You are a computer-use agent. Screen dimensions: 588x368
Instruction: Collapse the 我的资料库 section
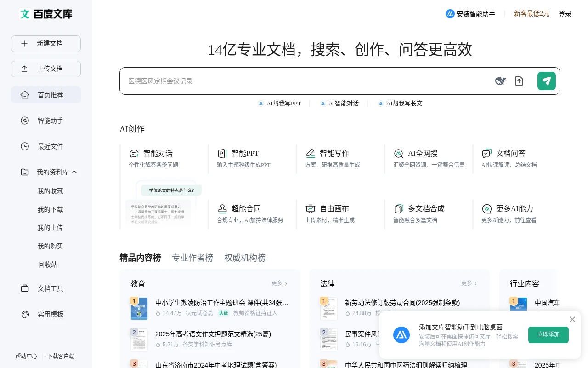pyautogui.click(x=74, y=172)
